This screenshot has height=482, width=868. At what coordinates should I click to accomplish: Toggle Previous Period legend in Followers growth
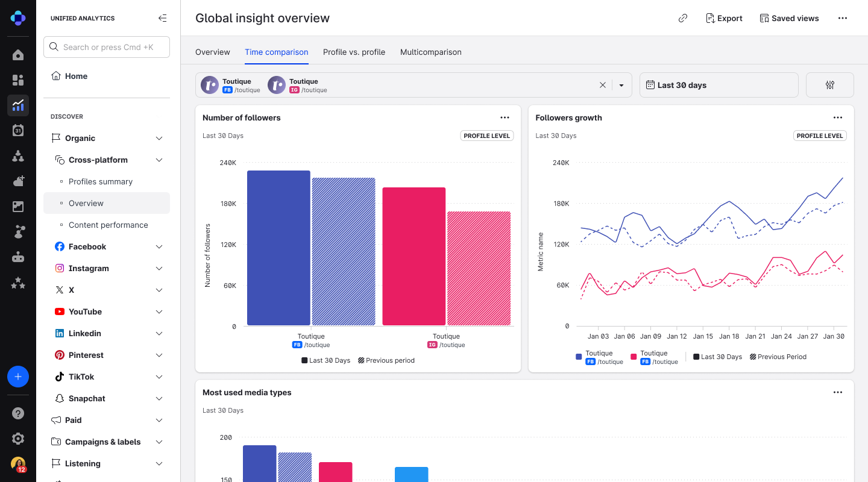pyautogui.click(x=778, y=357)
